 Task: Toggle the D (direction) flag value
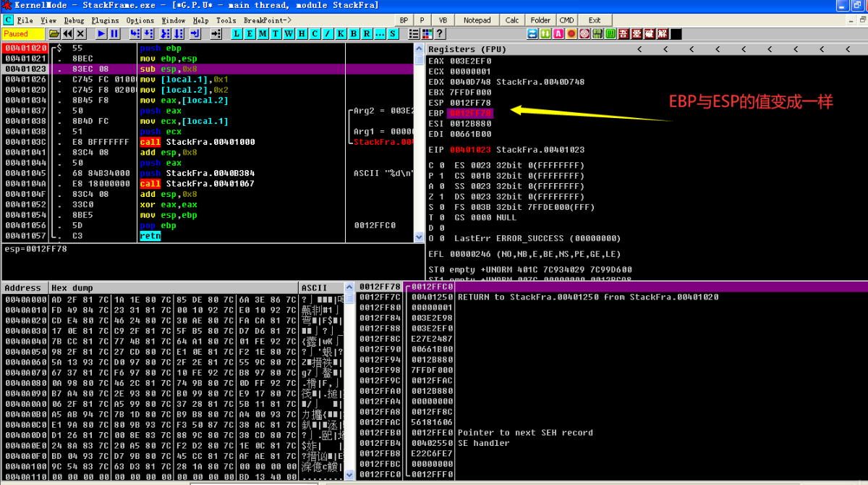click(442, 228)
